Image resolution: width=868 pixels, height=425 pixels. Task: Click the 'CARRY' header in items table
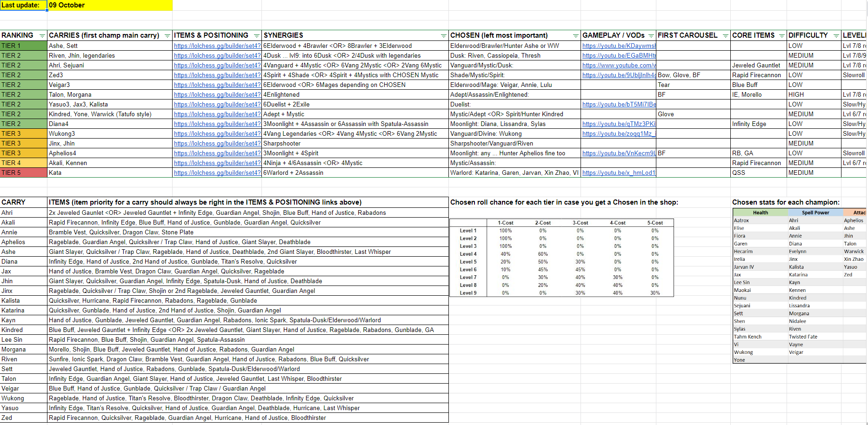(23, 202)
